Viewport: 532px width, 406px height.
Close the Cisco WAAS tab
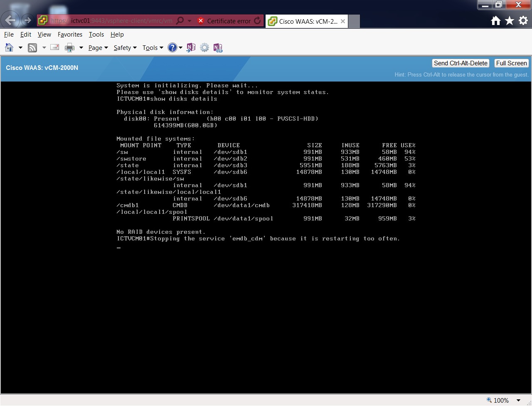343,21
